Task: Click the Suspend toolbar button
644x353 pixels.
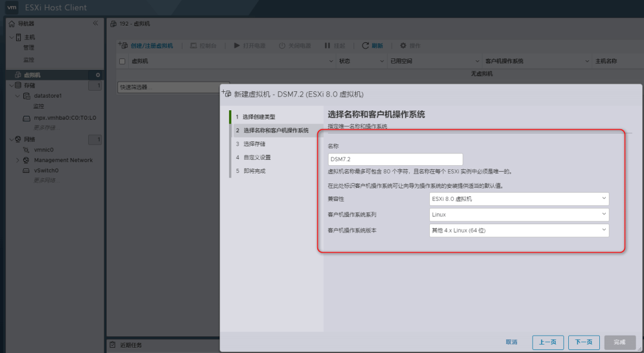Action: (x=335, y=45)
